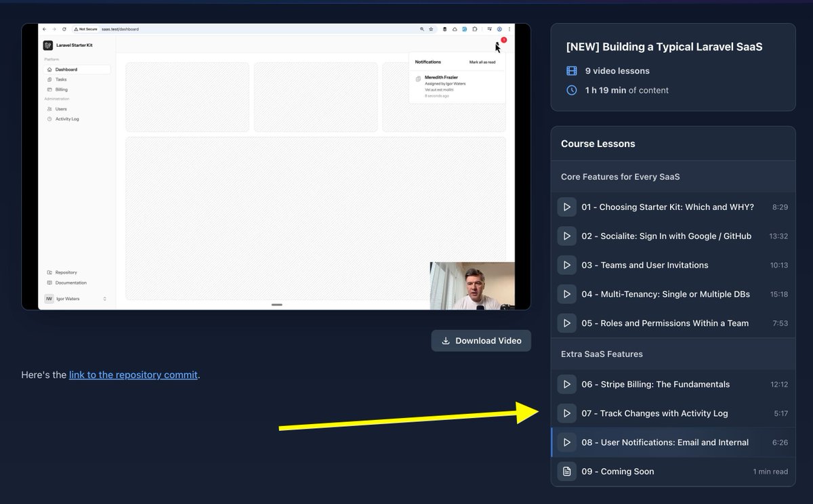Click the Documentation icon in the sidebar
The image size is (813, 504).
[x=49, y=282]
